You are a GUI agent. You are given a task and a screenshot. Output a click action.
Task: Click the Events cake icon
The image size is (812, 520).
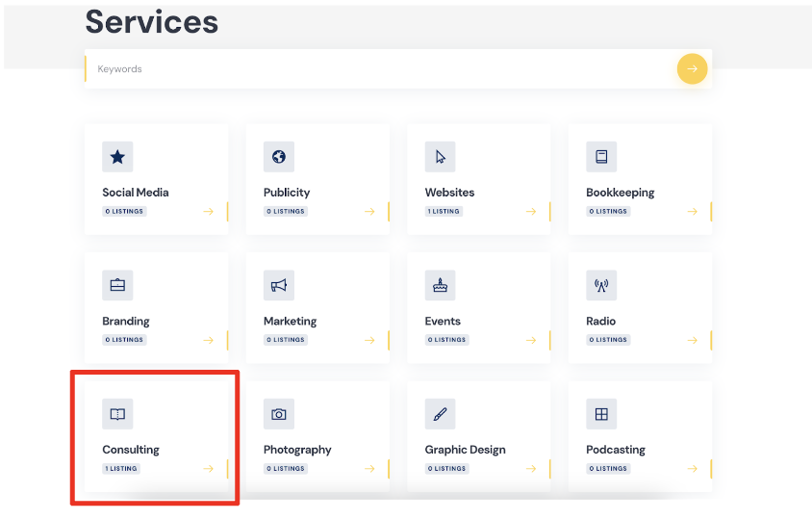[x=441, y=285]
